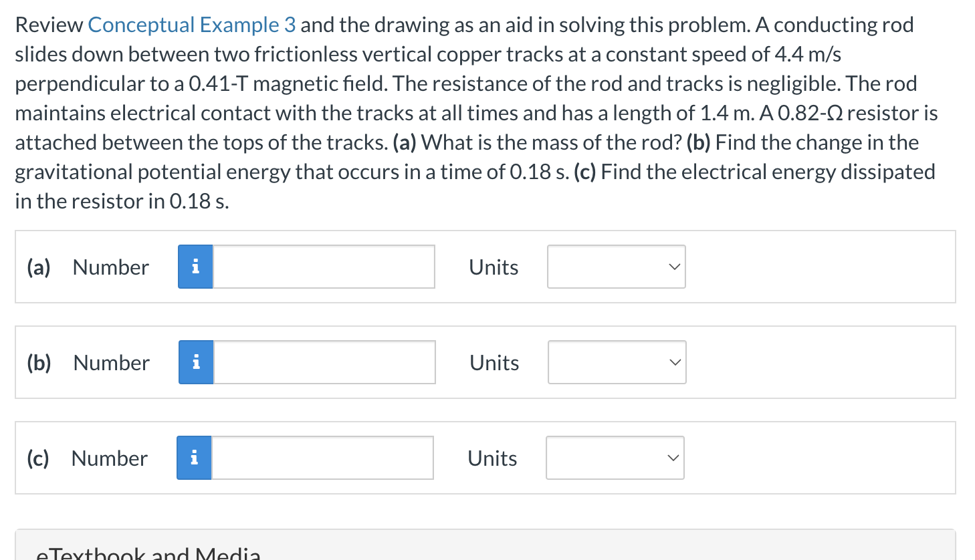Open the Units dropdown for part (b)
Image resolution: width=975 pixels, height=560 pixels.
(617, 362)
